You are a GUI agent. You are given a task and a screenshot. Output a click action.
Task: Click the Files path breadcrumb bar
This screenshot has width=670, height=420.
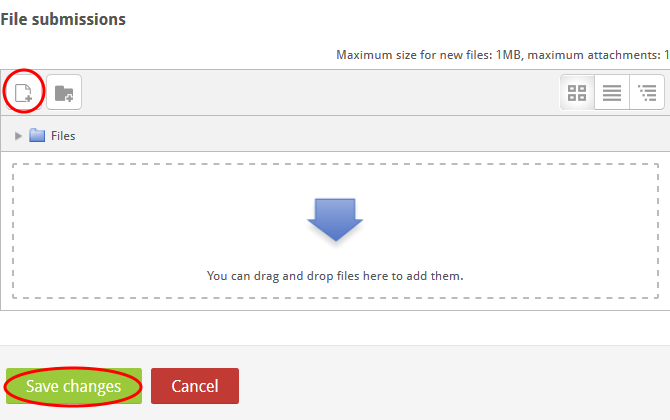point(335,134)
